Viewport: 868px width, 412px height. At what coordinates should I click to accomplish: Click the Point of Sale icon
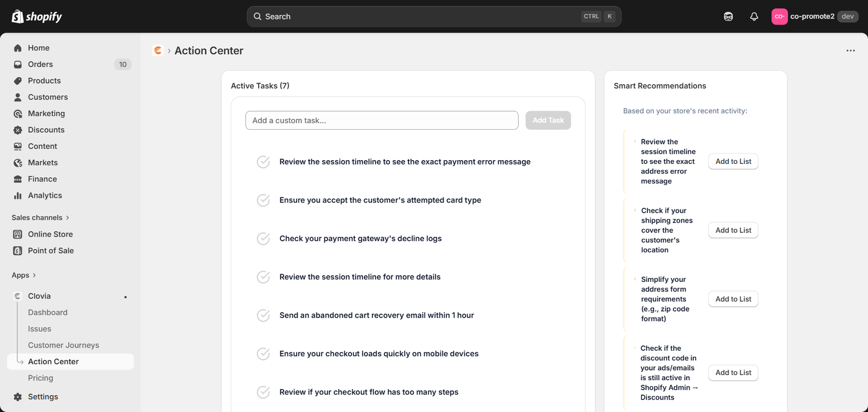coord(18,250)
